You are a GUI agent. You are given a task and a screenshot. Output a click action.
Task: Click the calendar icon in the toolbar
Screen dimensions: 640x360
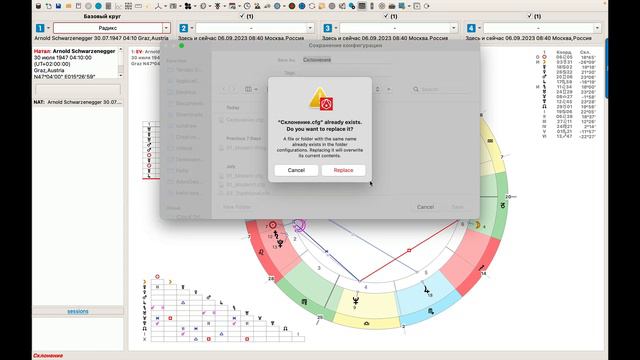232,6
